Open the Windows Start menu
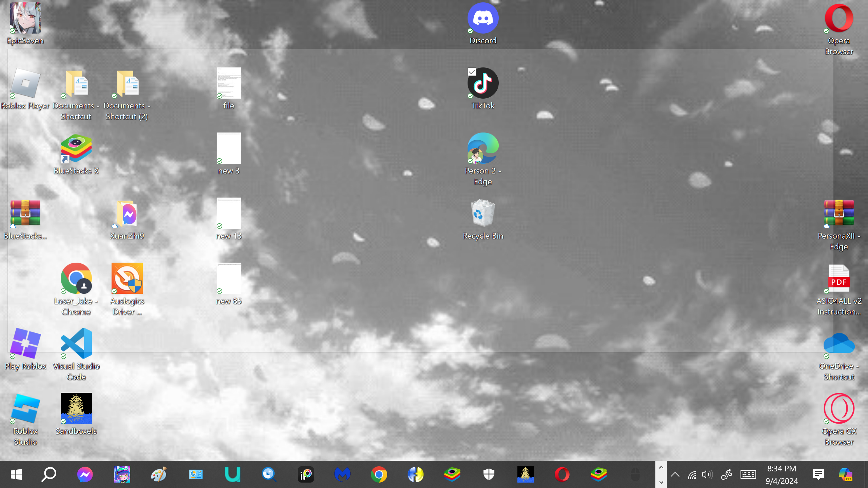The width and height of the screenshot is (868, 488). 16,474
